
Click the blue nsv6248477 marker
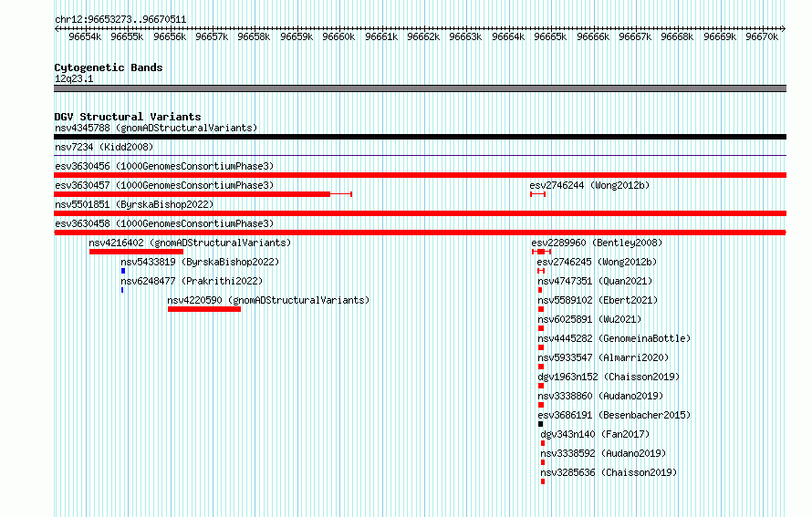(122, 290)
